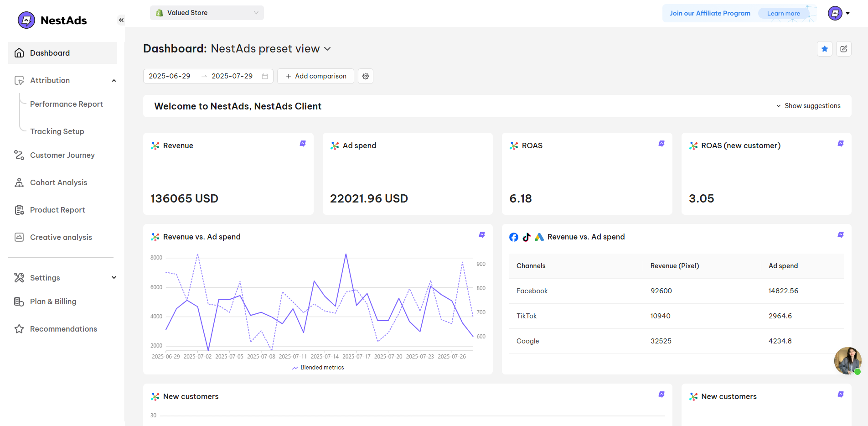Click badge on narrow New customers card

coord(841,395)
